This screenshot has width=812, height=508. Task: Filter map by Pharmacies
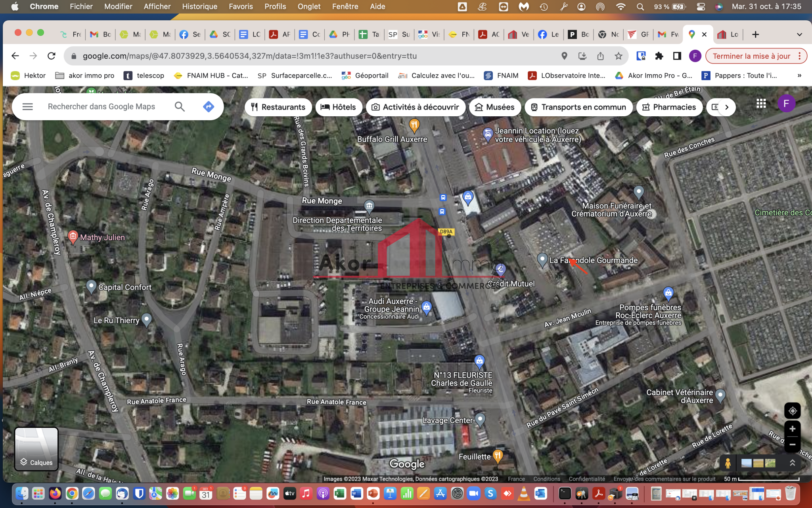click(669, 107)
